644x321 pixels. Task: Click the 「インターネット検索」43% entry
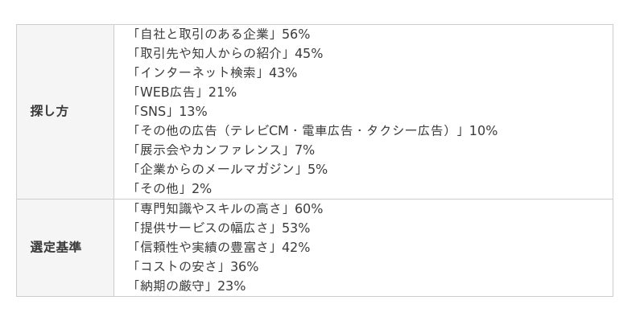[x=214, y=72]
